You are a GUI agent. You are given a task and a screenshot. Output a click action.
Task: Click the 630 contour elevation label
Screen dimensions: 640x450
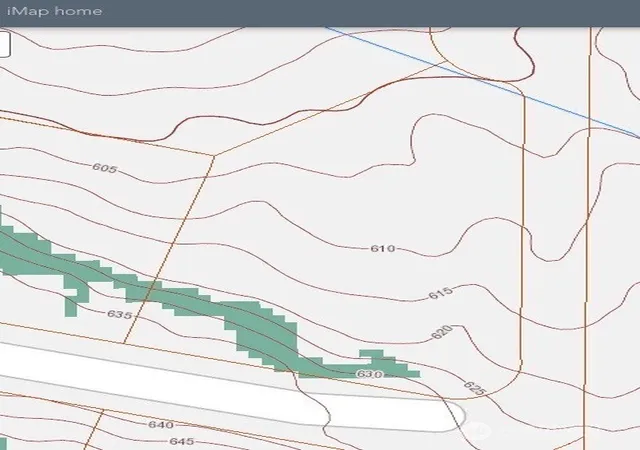pyautogui.click(x=369, y=374)
